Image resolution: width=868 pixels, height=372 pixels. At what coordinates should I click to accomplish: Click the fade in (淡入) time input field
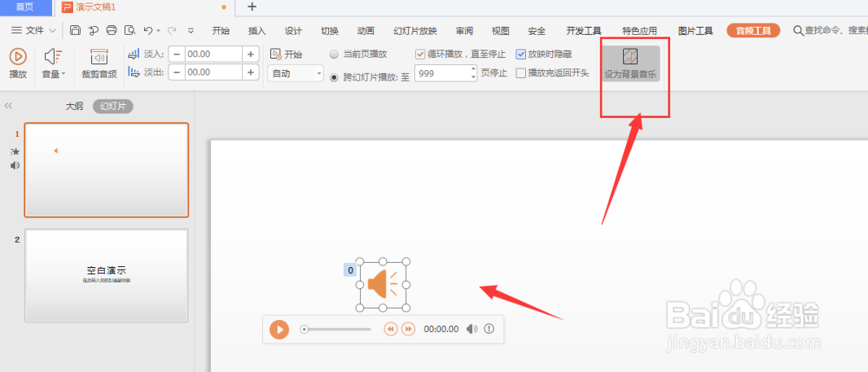(214, 54)
